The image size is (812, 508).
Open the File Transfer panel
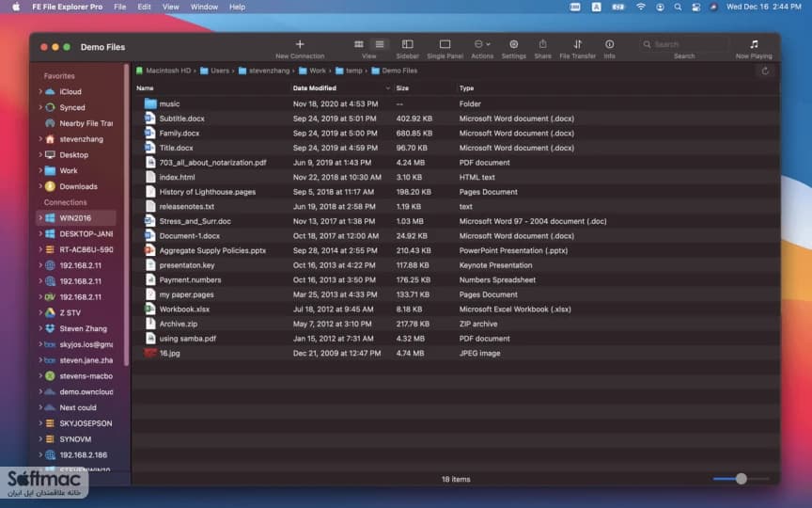[x=577, y=44]
